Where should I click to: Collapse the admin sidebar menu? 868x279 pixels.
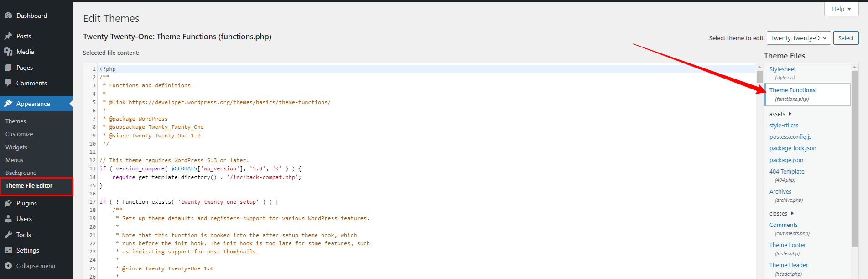(36, 266)
